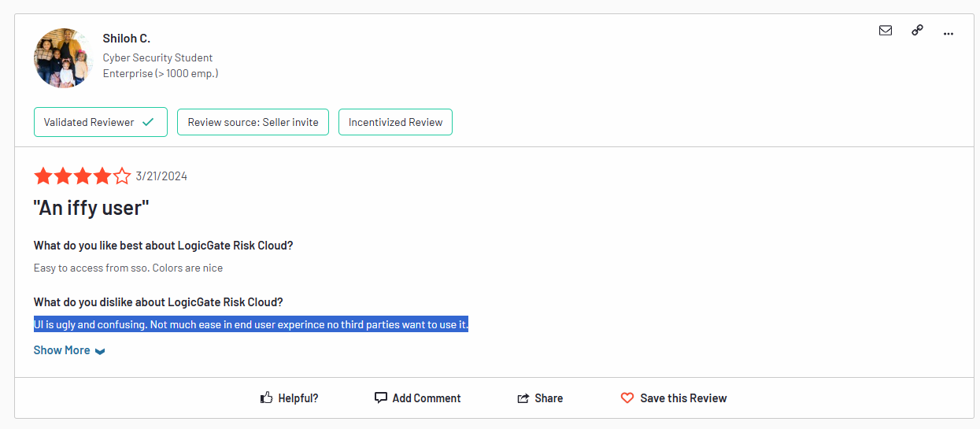Image resolution: width=980 pixels, height=429 pixels.
Task: Click the share arrow icon
Action: (x=523, y=398)
